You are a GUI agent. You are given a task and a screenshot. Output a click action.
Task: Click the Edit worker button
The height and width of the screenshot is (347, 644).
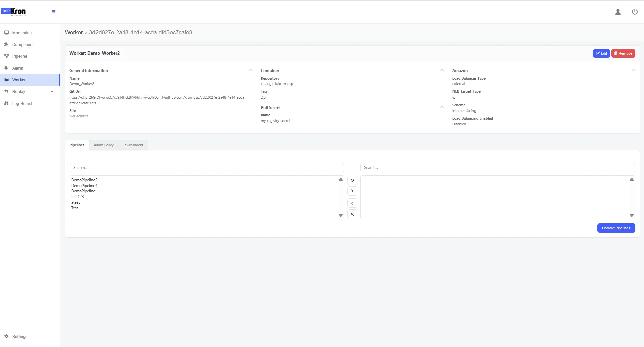(601, 53)
